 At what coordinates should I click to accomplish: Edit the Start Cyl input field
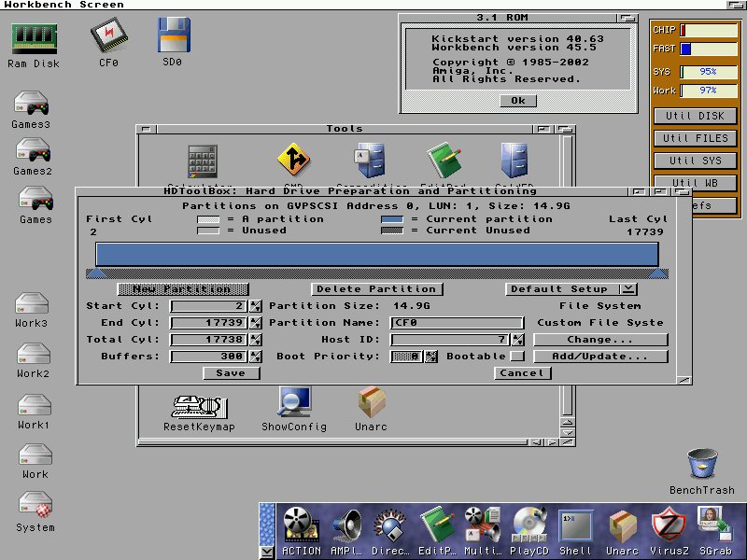pos(209,306)
